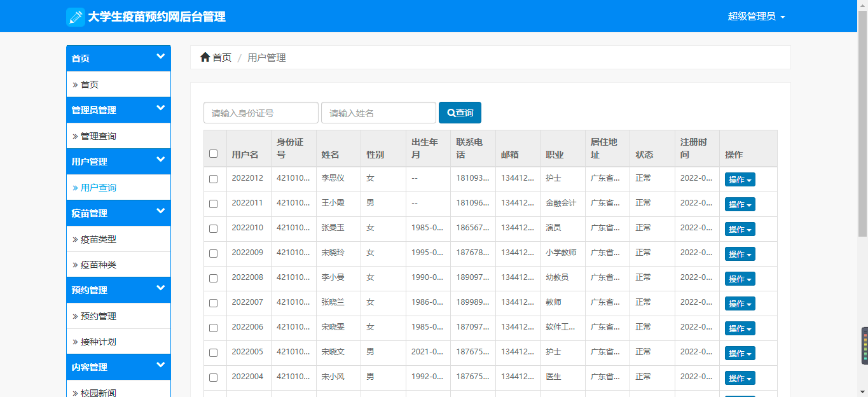
Task: Open 操作 dropdown for 张晓兰 row
Action: tap(740, 303)
